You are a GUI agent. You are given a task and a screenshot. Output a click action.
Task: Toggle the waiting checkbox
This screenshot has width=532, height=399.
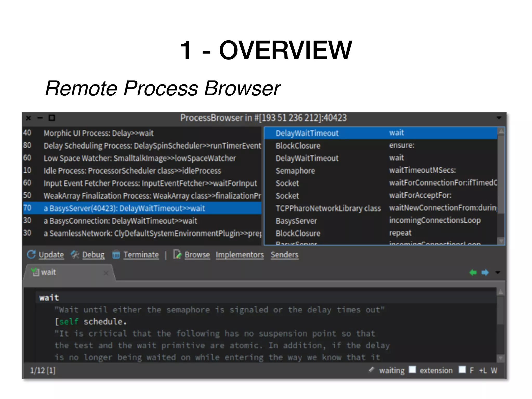click(412, 369)
